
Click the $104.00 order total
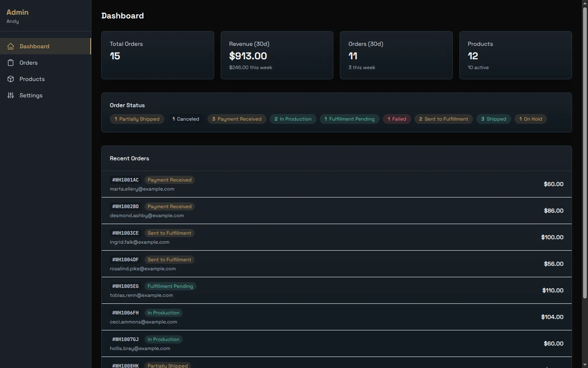pyautogui.click(x=552, y=317)
